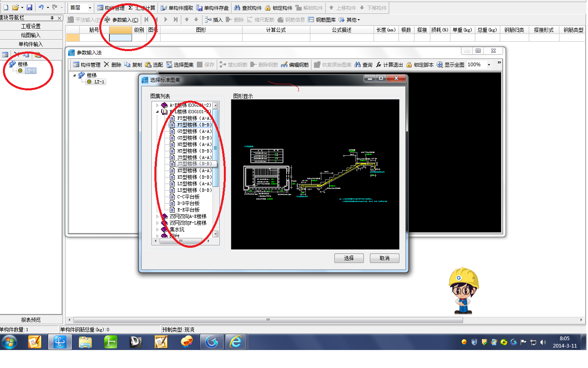Screen dimensions: 588x368
Task: Select FT型楼梯 (A-A) in atlas list
Action: [194, 118]
